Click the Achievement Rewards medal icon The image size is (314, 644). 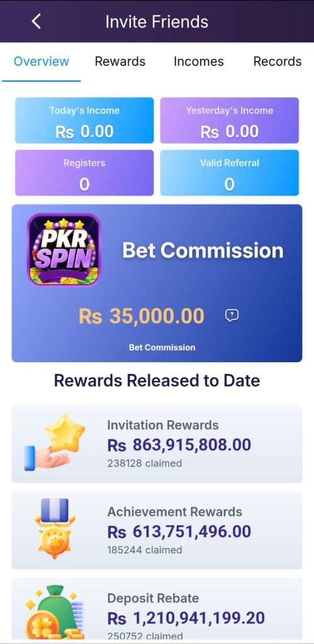55,528
